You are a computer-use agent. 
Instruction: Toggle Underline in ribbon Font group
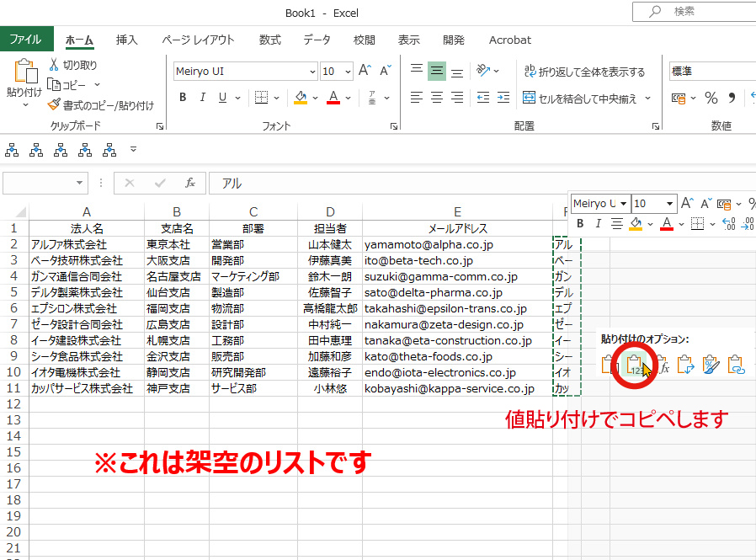222,98
